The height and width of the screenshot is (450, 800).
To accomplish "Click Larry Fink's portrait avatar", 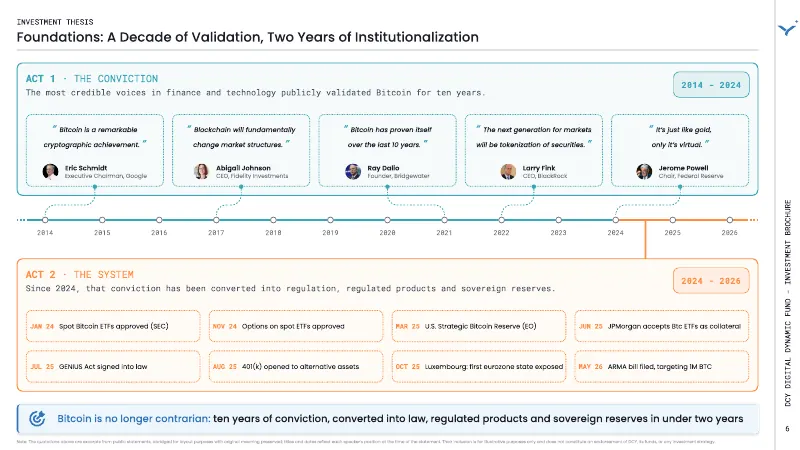I will 508,171.
